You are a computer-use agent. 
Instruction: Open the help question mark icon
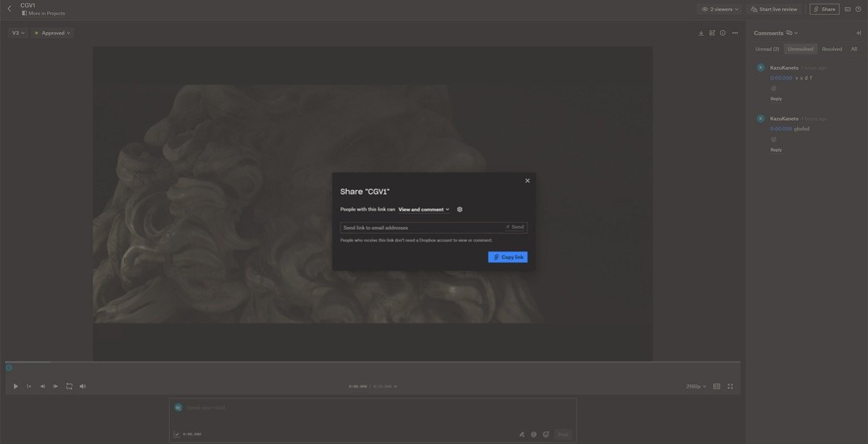pyautogui.click(x=858, y=9)
